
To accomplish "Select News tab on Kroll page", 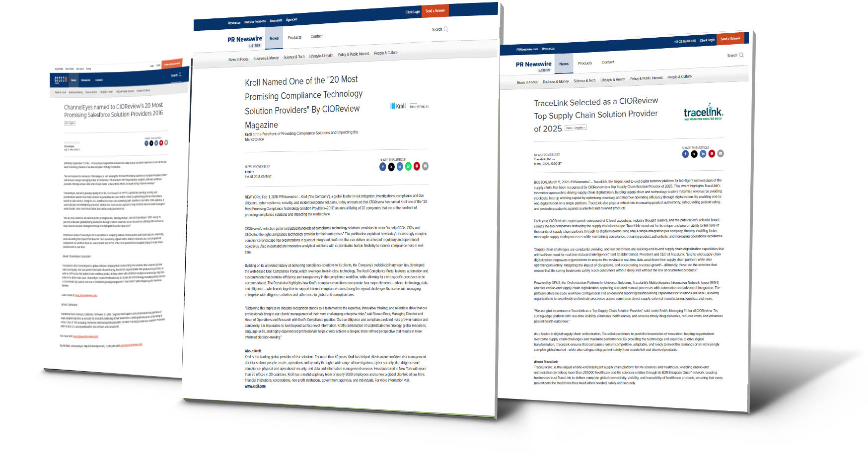I will coord(274,38).
